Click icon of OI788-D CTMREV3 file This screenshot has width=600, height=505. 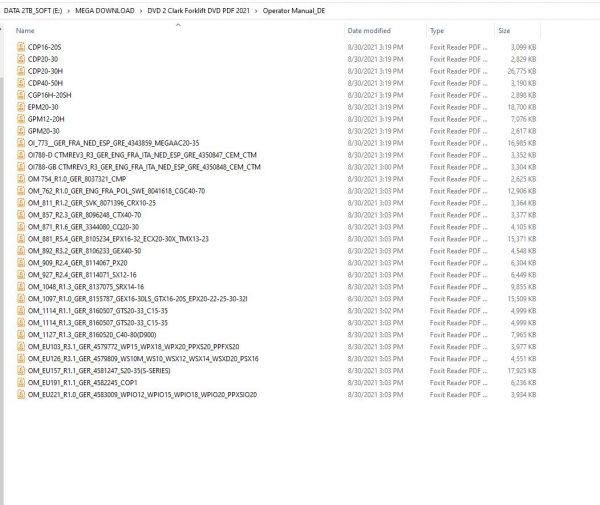tap(21, 155)
